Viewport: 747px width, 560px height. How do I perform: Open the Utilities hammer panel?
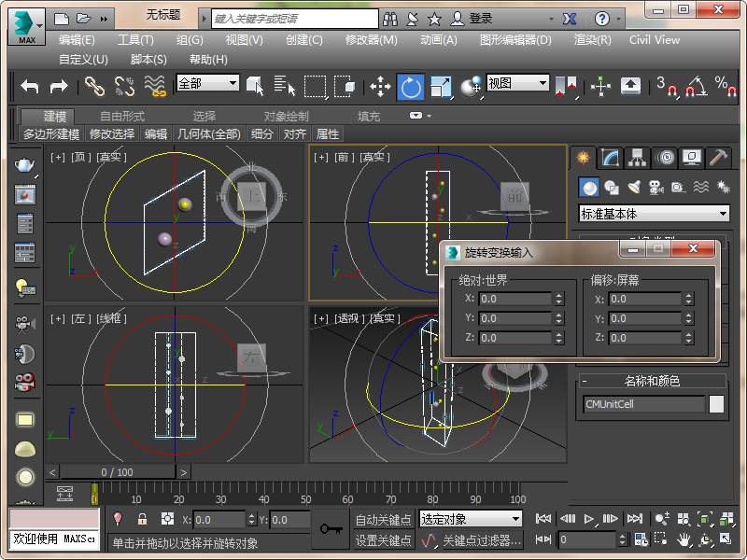point(718,157)
